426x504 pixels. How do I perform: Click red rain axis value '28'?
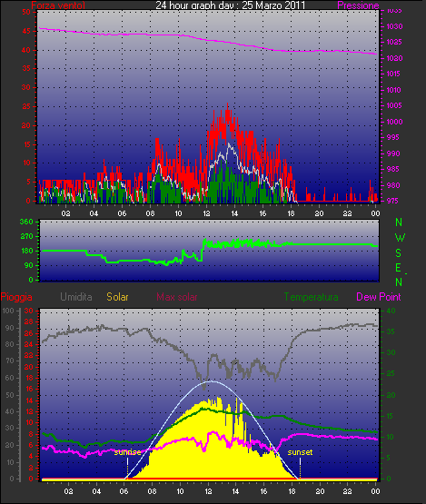[x=29, y=322]
